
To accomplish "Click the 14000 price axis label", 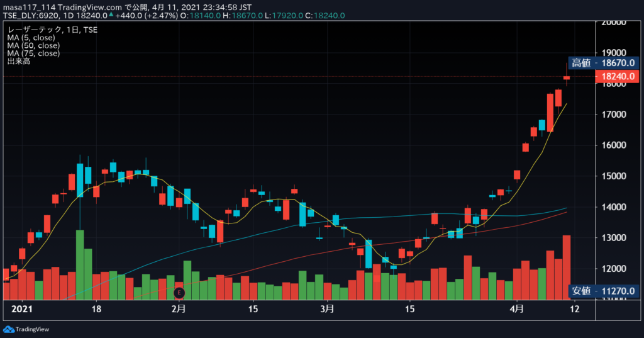I will click(x=614, y=207).
